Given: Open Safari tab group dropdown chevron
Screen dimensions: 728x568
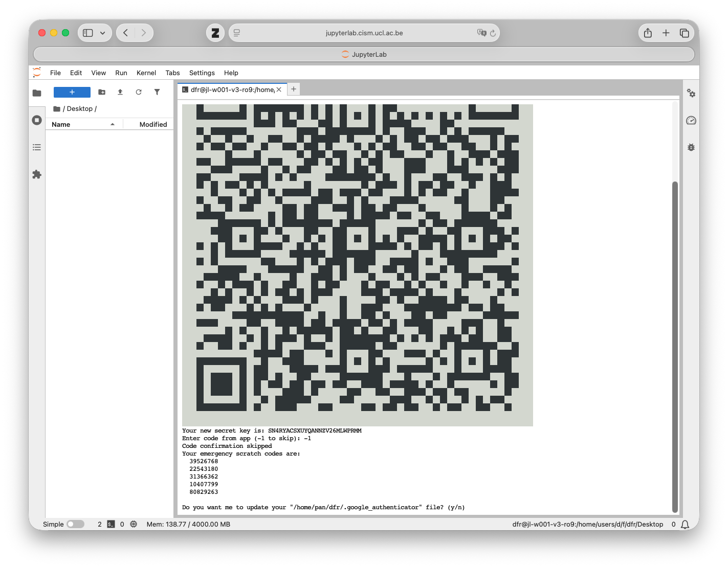Looking at the screenshot, I should [x=103, y=33].
